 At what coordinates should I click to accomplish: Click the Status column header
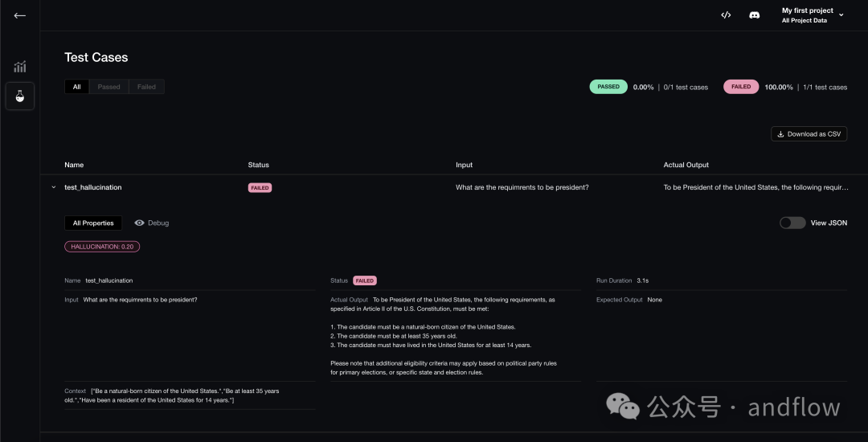click(258, 165)
